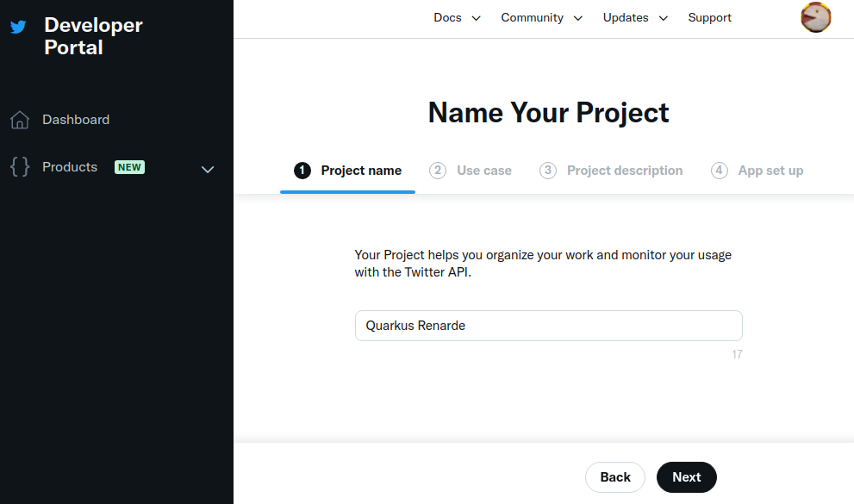Click the step 3 number circle
The height and width of the screenshot is (504, 854).
pos(548,171)
